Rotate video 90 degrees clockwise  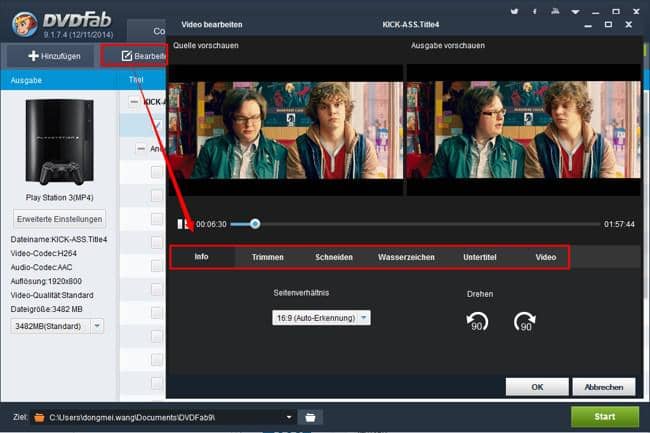tap(524, 322)
